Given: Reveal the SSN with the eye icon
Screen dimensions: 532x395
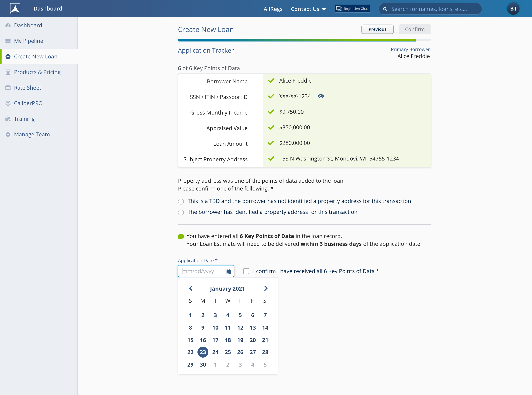Looking at the screenshot, I should coord(321,96).
